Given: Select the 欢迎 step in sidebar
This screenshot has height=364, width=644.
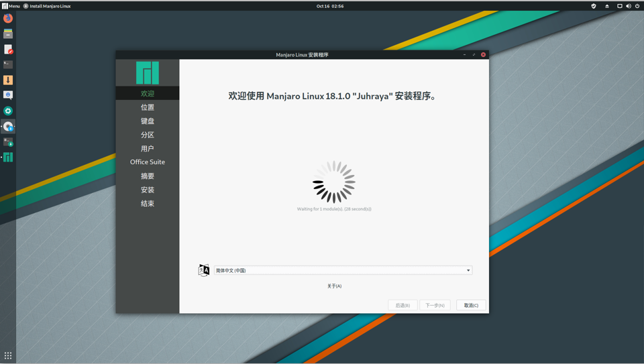Looking at the screenshot, I should point(148,94).
